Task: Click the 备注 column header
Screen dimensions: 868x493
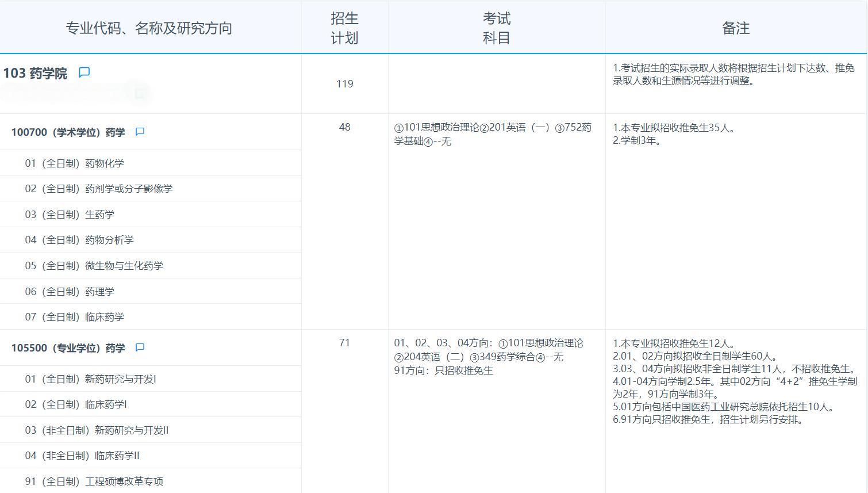Action: coord(736,27)
